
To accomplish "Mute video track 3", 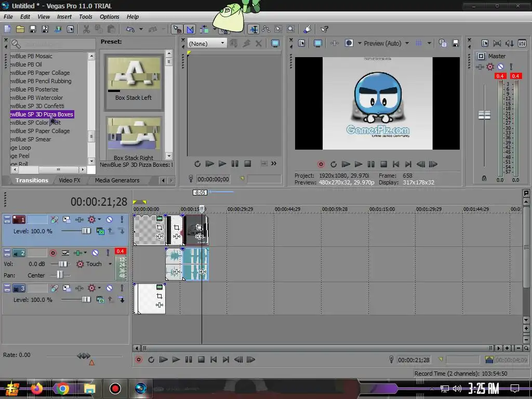I will pos(109,288).
